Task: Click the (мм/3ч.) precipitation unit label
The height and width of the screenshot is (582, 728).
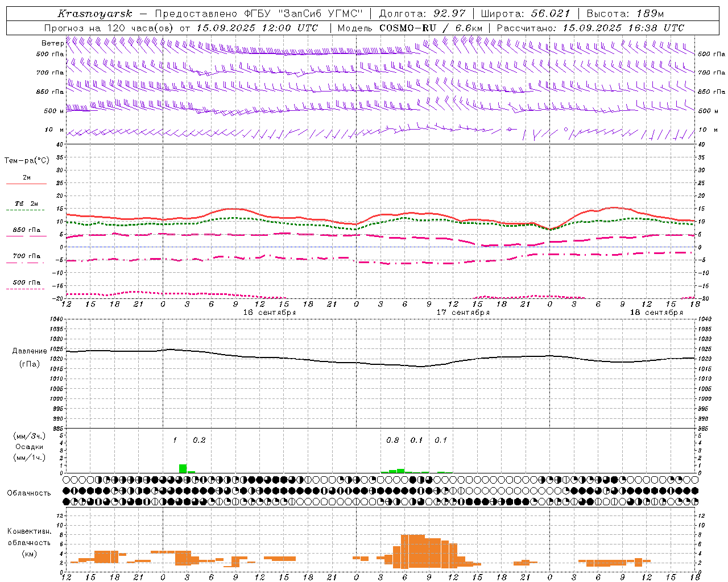Action: (29, 436)
